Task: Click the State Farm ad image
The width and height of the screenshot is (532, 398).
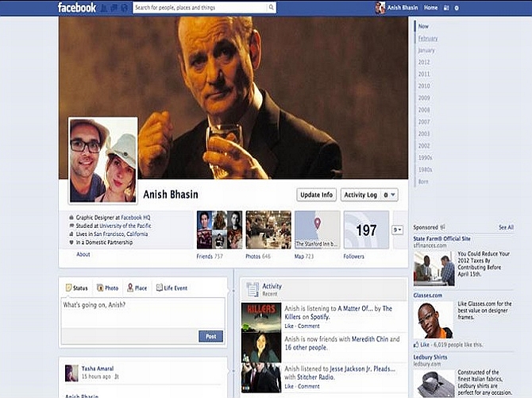Action: pos(434,269)
